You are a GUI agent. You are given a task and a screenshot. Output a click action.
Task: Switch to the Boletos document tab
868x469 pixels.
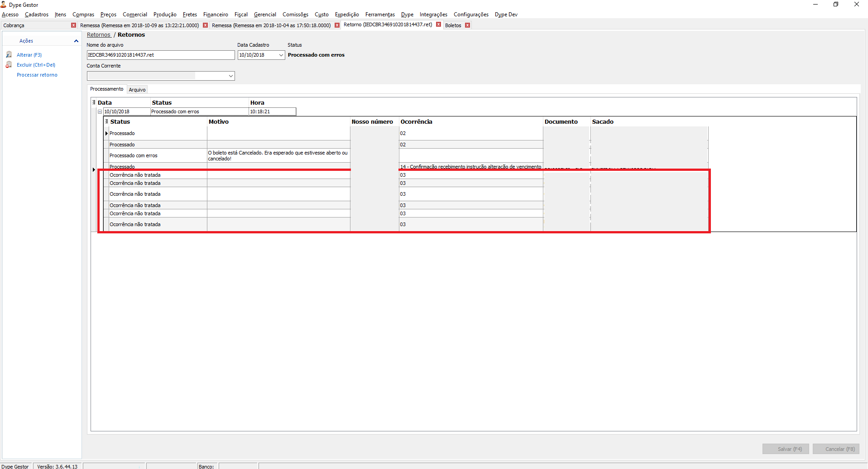click(x=453, y=25)
